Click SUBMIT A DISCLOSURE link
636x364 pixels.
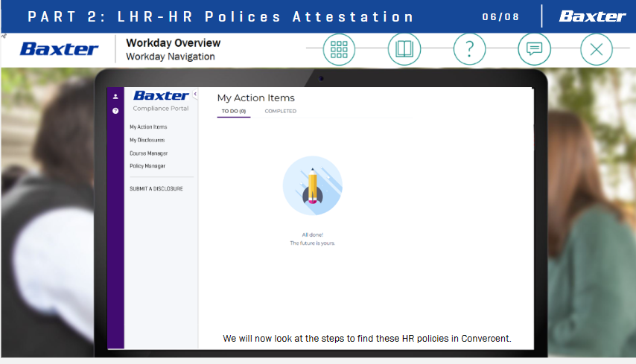click(156, 188)
